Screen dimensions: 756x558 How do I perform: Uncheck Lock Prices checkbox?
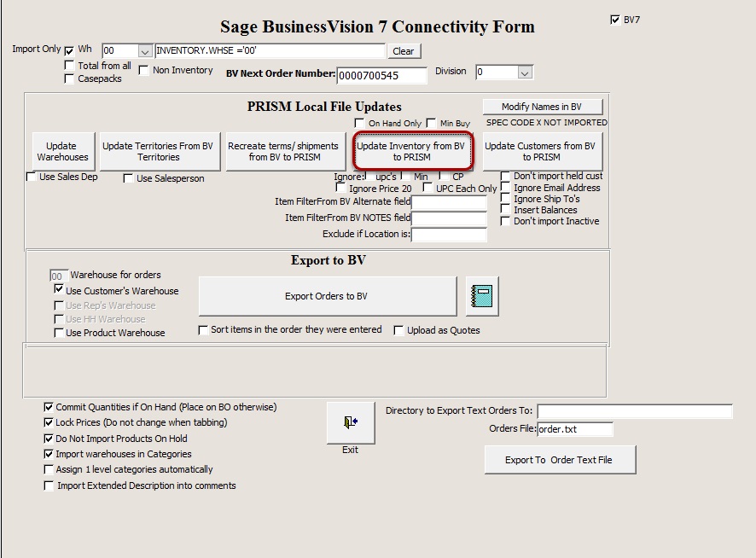coord(49,422)
